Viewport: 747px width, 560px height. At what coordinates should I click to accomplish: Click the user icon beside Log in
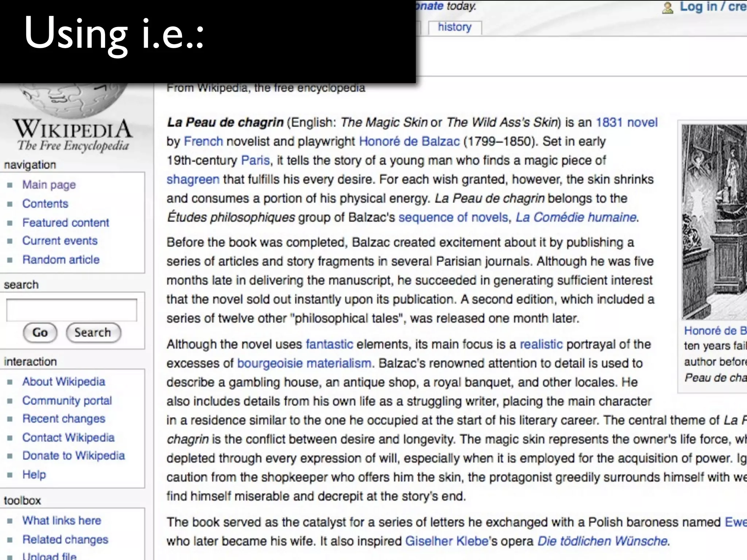click(x=667, y=8)
